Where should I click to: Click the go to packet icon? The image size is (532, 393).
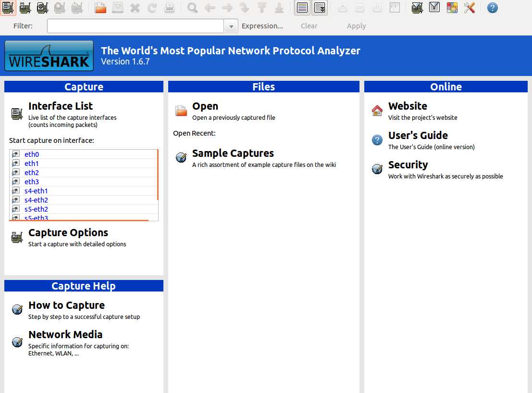(244, 8)
